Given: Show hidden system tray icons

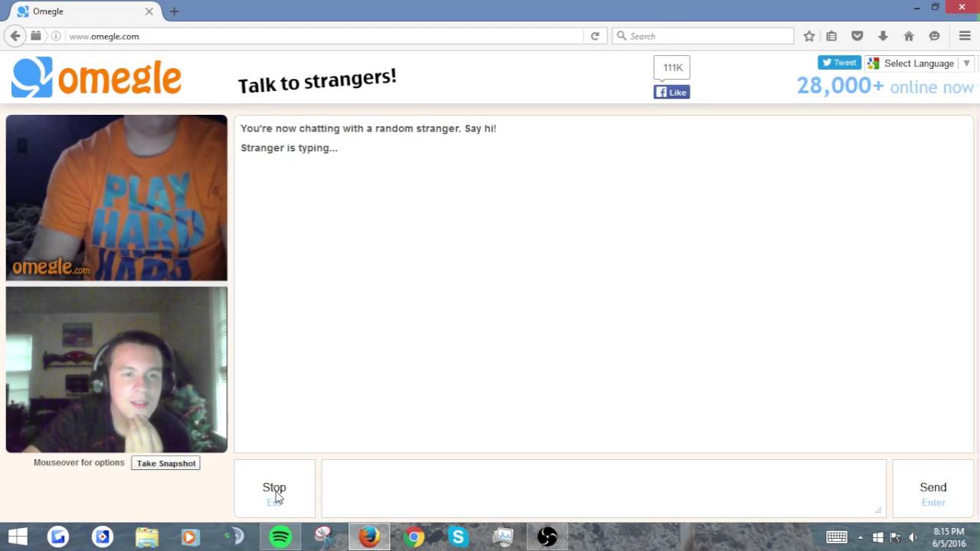Looking at the screenshot, I should click(x=860, y=537).
